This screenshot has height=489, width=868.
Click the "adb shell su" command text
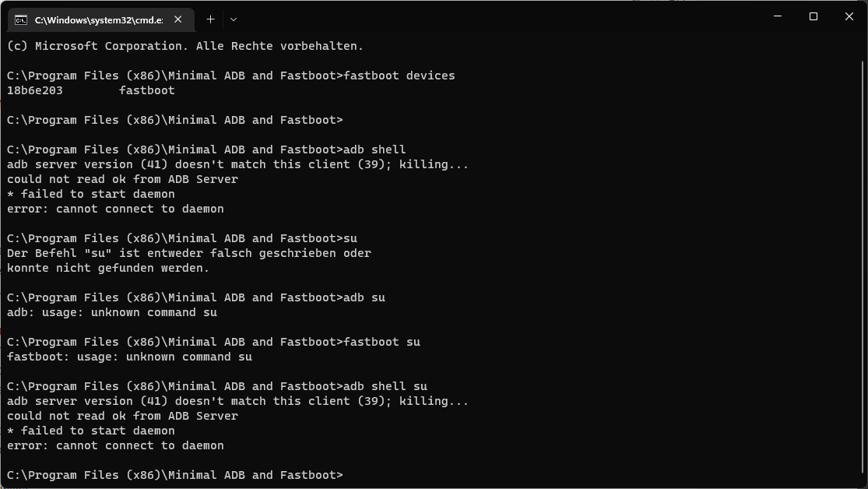point(385,386)
